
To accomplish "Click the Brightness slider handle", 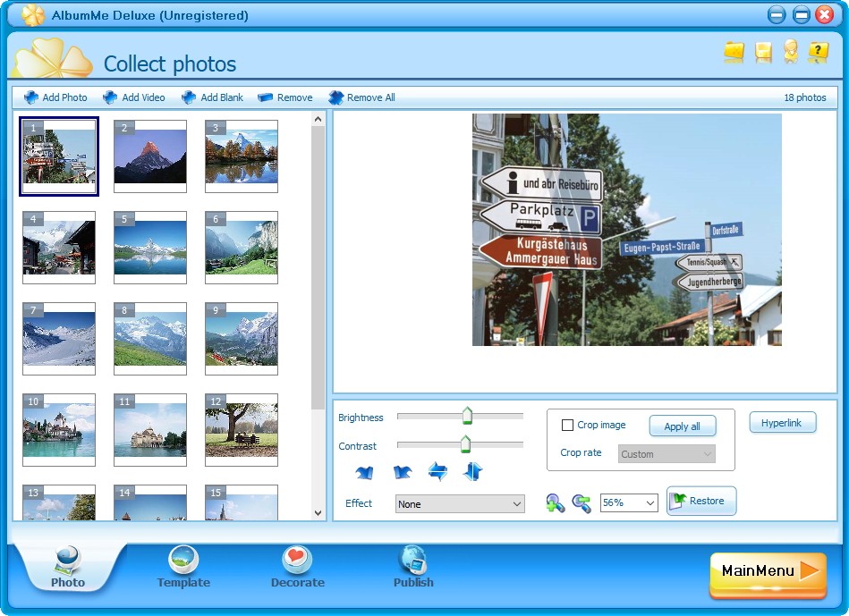I will coord(467,416).
